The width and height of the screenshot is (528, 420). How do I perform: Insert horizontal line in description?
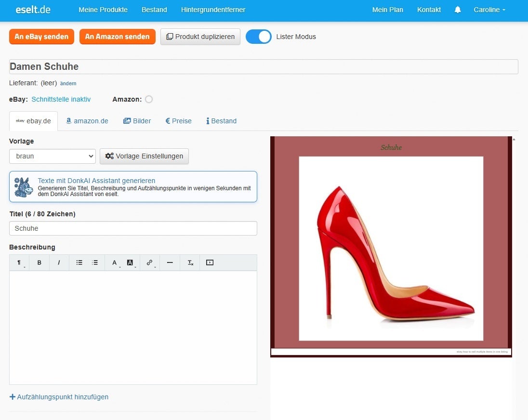point(170,262)
